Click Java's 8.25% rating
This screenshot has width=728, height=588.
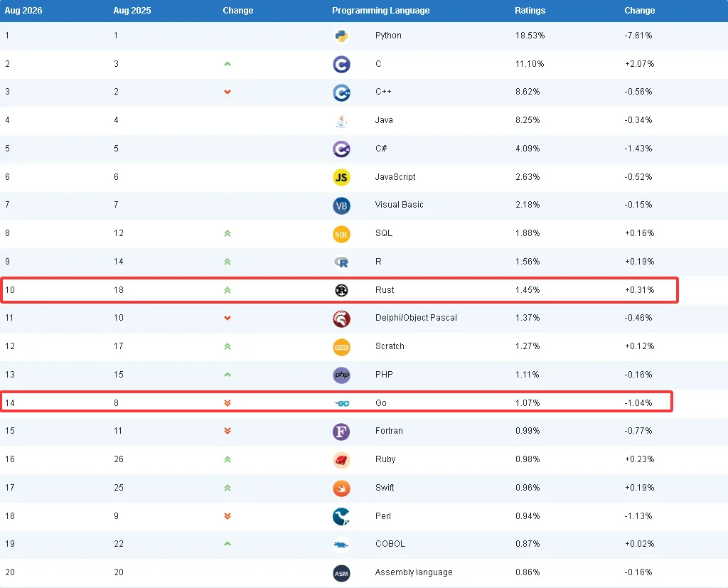point(528,120)
